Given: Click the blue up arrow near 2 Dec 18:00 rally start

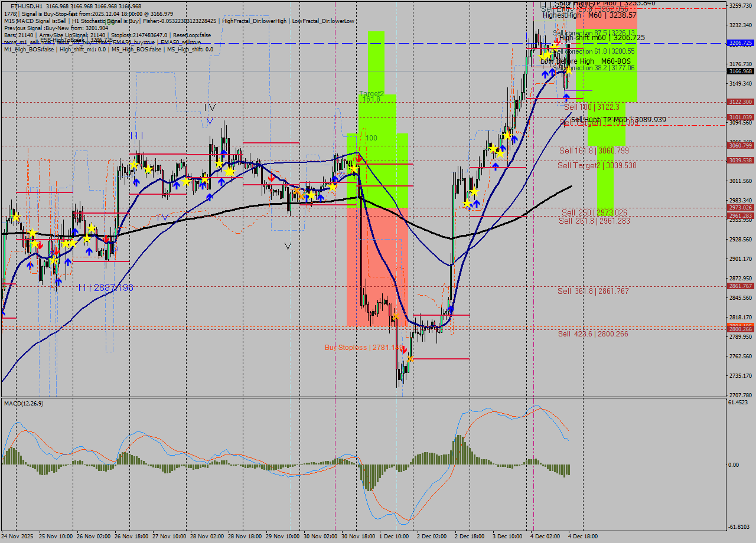Looking at the screenshot, I should pos(451,308).
